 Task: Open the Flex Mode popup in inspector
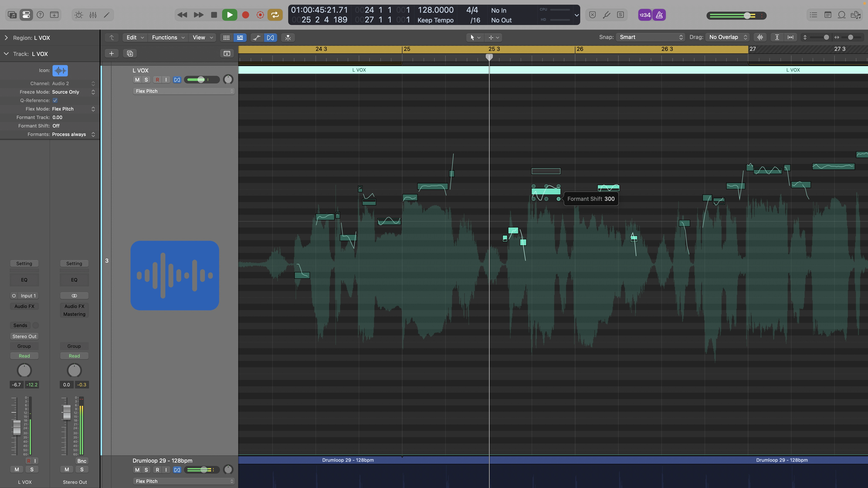[74, 109]
